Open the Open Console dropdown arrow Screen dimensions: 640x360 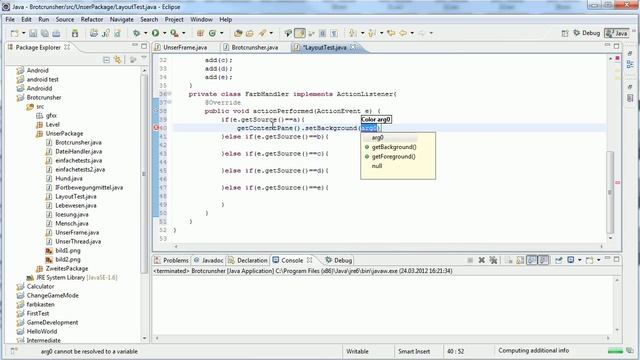point(599,260)
